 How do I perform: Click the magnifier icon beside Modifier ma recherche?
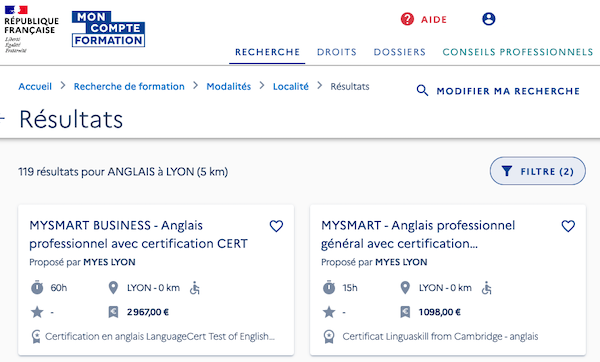pyautogui.click(x=422, y=91)
